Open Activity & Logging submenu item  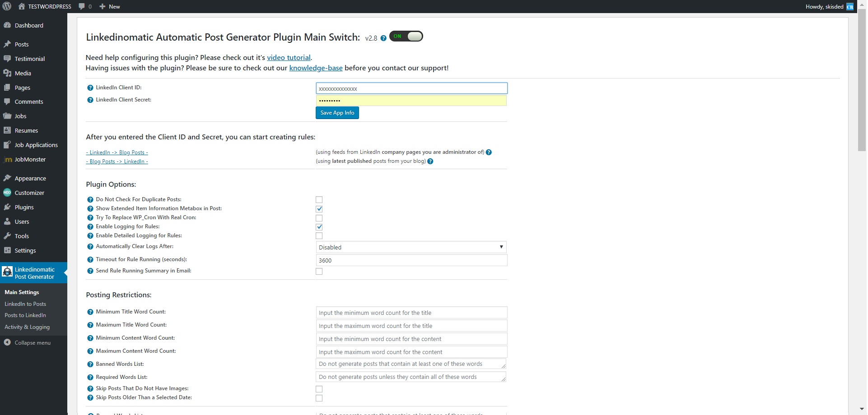(27, 327)
